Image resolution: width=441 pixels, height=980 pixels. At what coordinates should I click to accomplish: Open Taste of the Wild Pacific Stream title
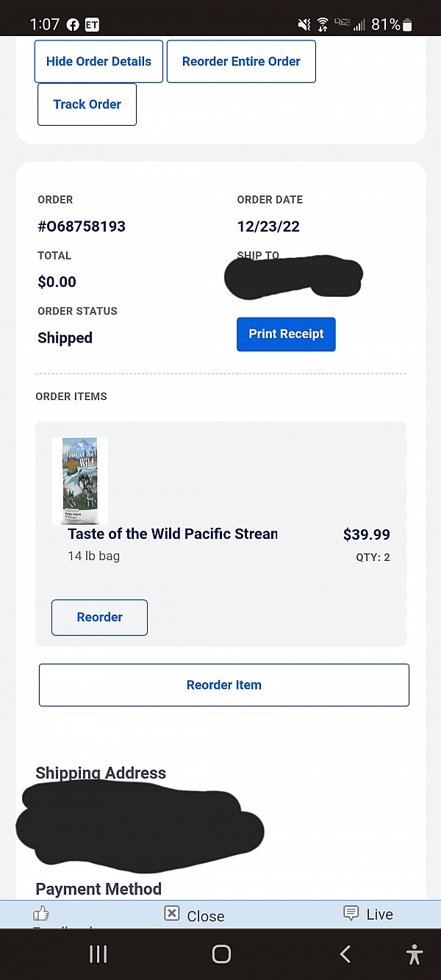(x=173, y=534)
